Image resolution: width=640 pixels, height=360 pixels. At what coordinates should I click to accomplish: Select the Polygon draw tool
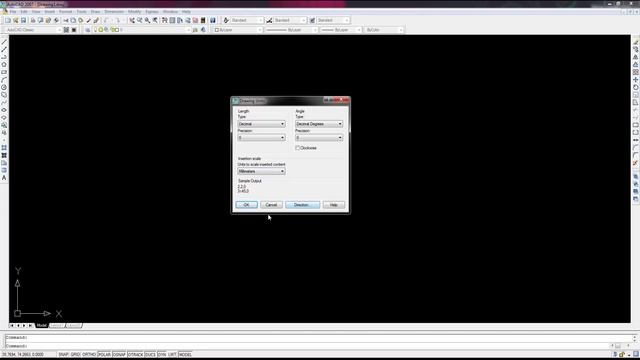(4, 64)
